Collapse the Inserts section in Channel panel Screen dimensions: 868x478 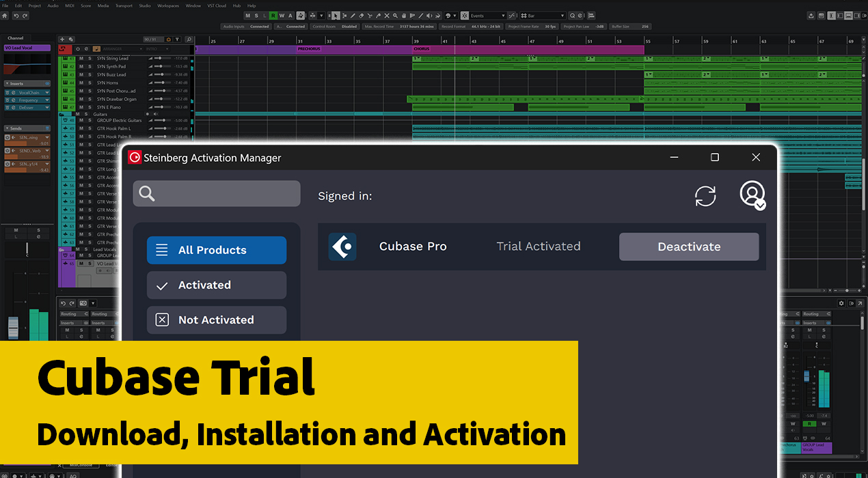pyautogui.click(x=7, y=83)
